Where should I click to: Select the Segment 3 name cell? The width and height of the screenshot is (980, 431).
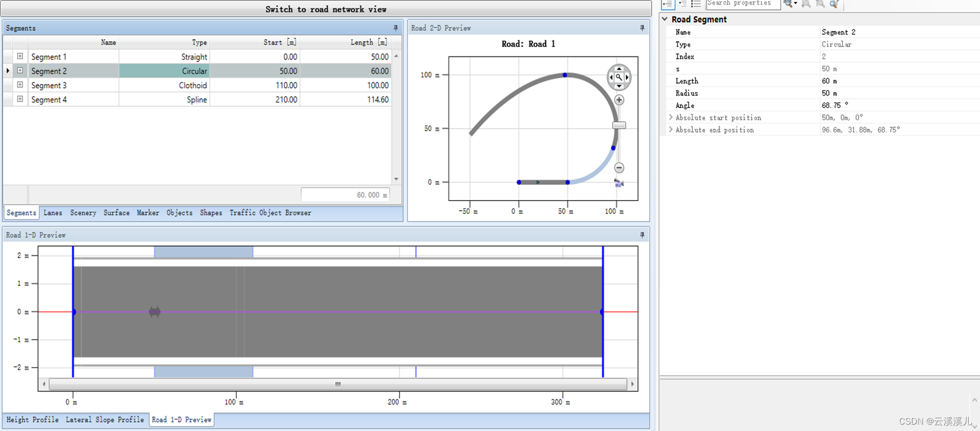pyautogui.click(x=73, y=85)
